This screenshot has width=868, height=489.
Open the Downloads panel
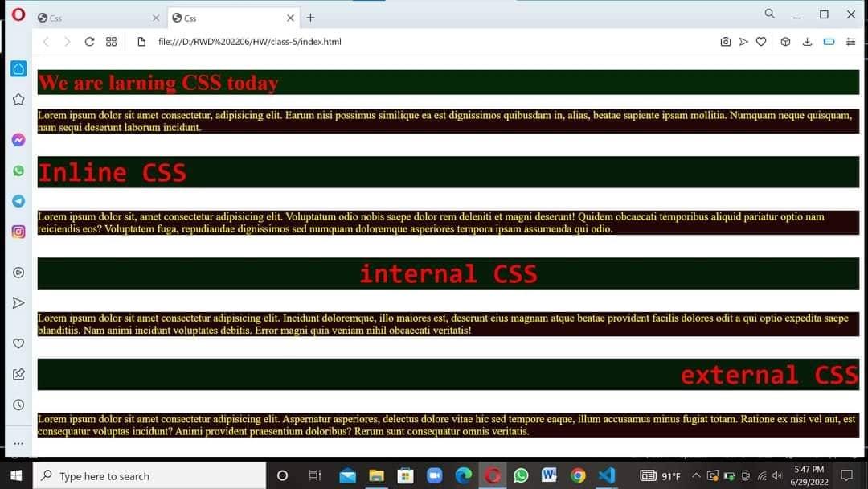tap(807, 41)
